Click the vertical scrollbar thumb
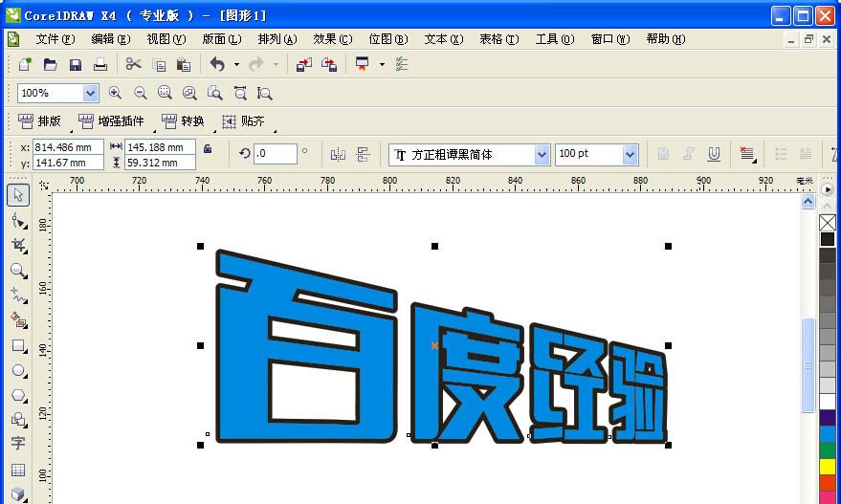Screen dimensions: 841x504 (x=808, y=365)
